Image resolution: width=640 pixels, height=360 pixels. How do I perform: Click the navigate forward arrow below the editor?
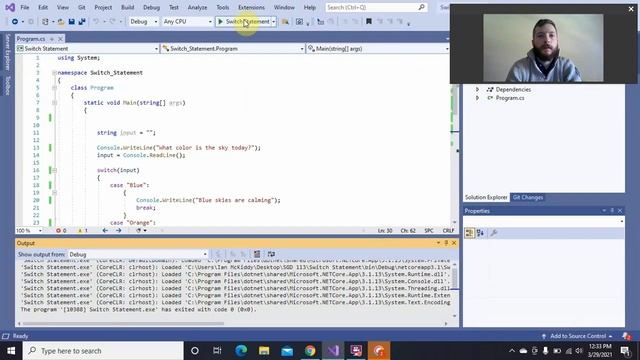pyautogui.click(x=118, y=231)
